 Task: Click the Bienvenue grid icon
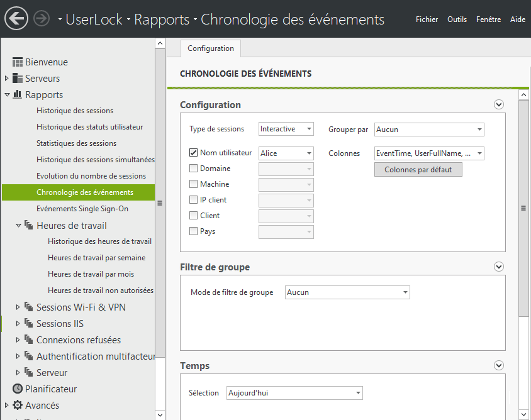pos(17,62)
